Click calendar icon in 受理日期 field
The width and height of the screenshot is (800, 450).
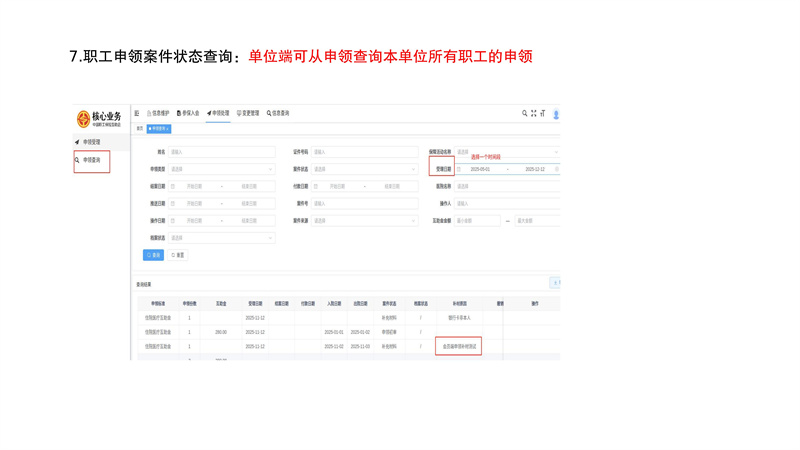coord(460,169)
